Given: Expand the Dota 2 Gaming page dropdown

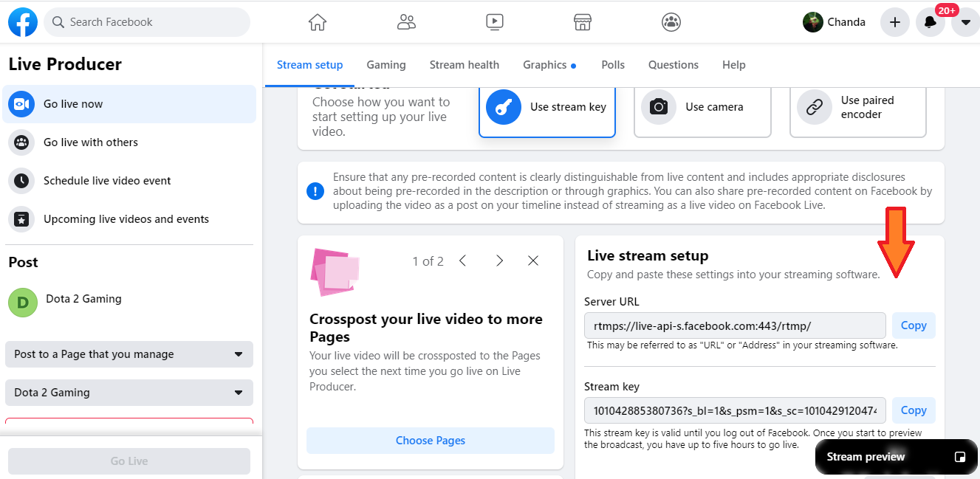Looking at the screenshot, I should click(x=129, y=393).
